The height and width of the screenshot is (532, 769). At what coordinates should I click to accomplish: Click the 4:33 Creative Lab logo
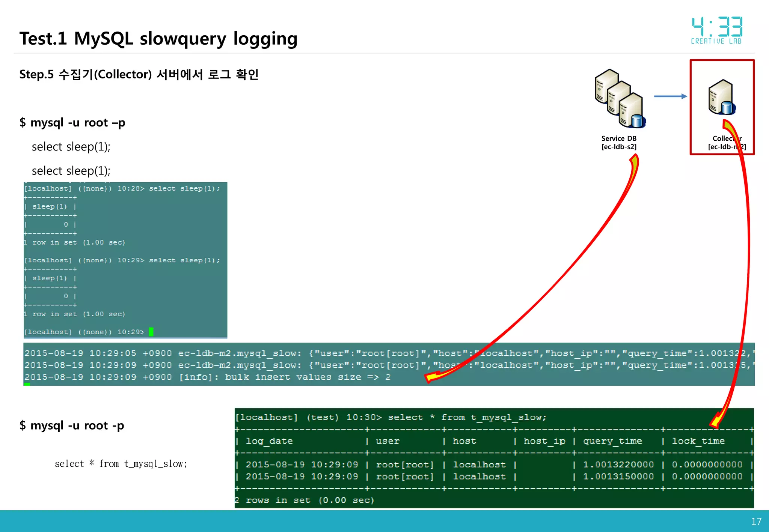click(717, 30)
